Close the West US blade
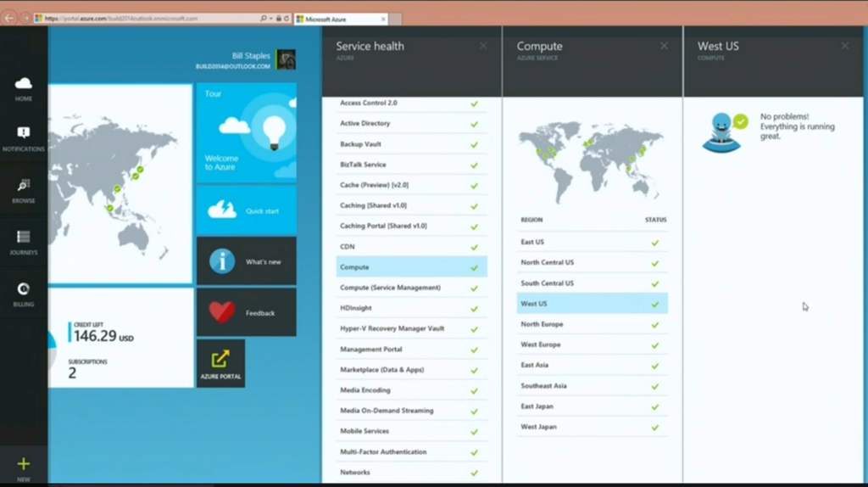Screen dimensions: 868x487 click(x=845, y=46)
